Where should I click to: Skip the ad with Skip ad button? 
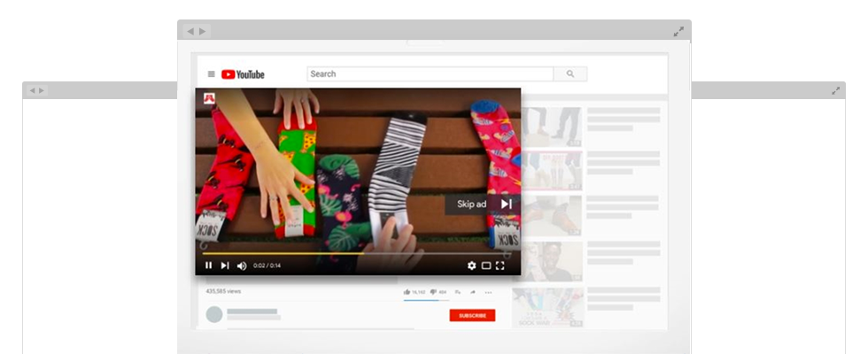coord(484,204)
